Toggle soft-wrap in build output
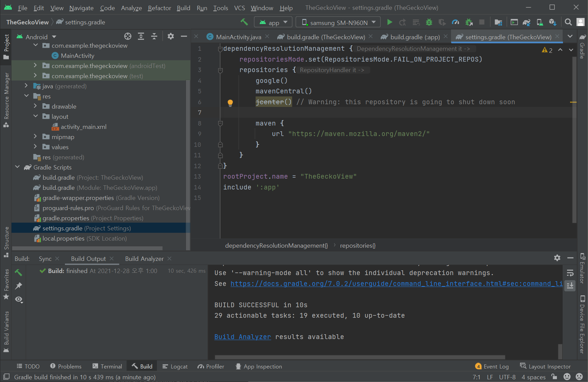Viewport: 588px width, 382px height. (570, 273)
